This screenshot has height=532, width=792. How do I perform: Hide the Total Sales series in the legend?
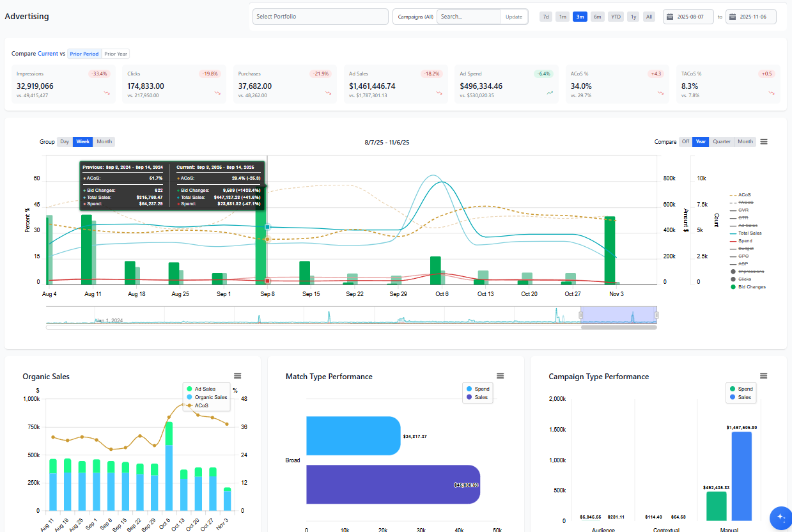click(747, 233)
